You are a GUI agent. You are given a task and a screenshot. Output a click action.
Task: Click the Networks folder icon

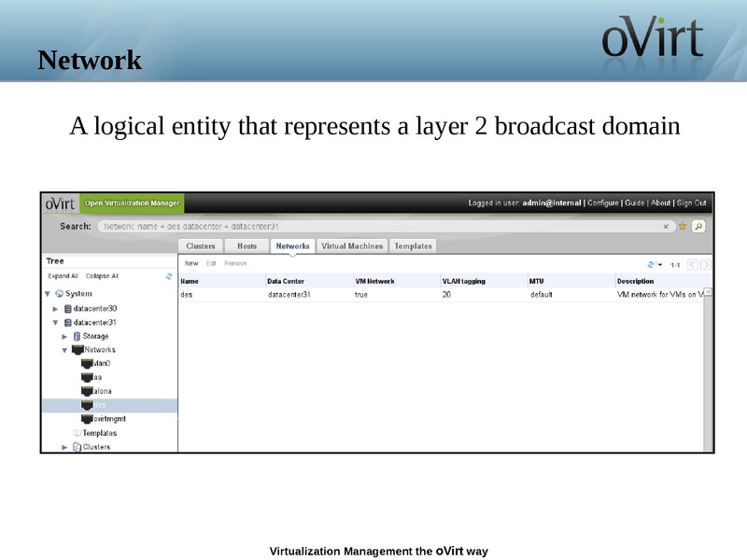click(x=78, y=350)
